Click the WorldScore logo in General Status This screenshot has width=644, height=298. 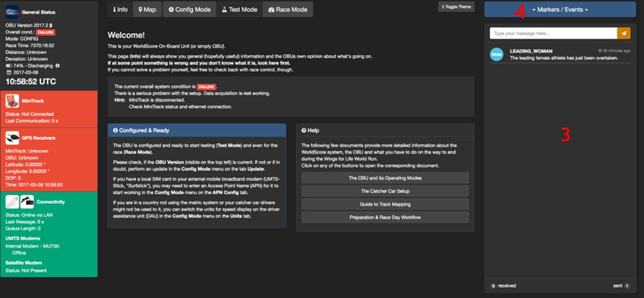12,12
